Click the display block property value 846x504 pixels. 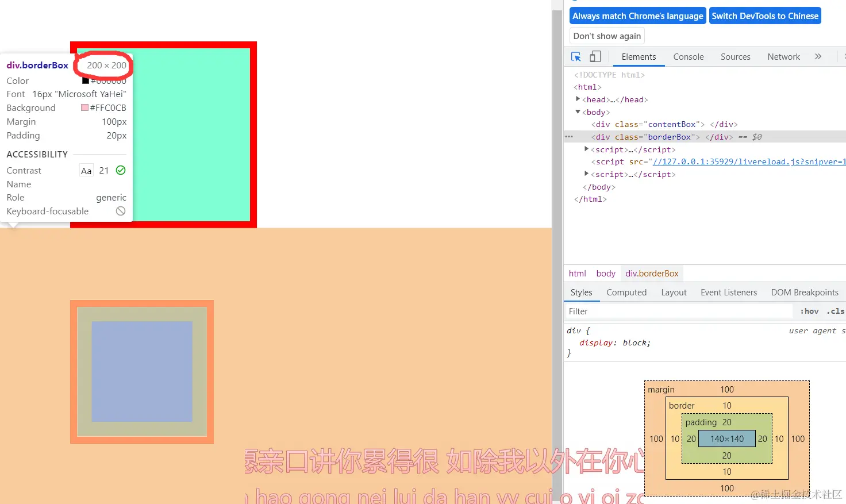click(635, 343)
